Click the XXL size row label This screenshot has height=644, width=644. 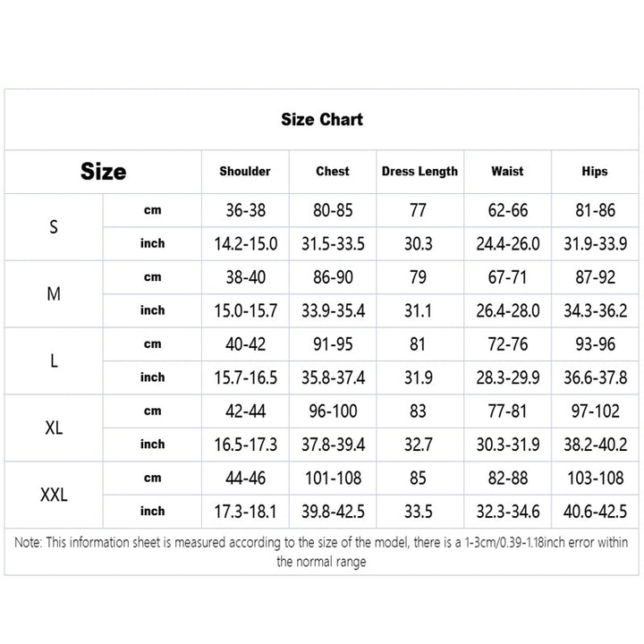(x=54, y=495)
